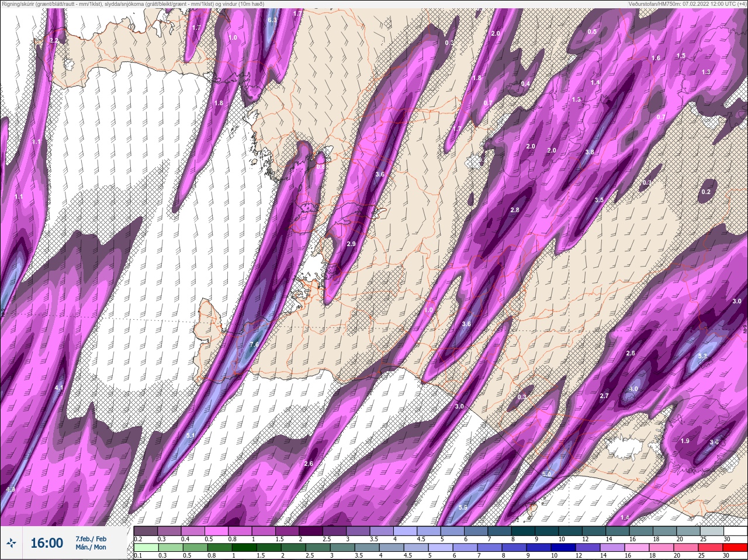This screenshot has height=560, width=748.
Task: Click the white swatch ending the top legend row
Action: coord(736,531)
